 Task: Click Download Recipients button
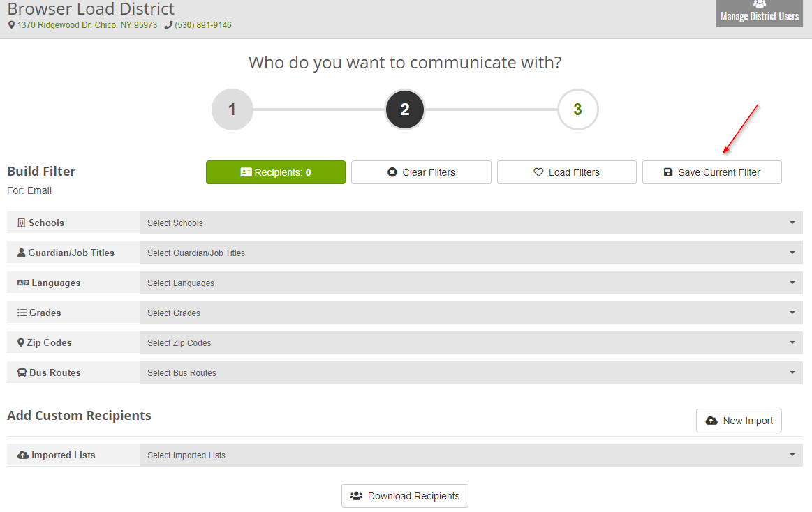(x=405, y=496)
